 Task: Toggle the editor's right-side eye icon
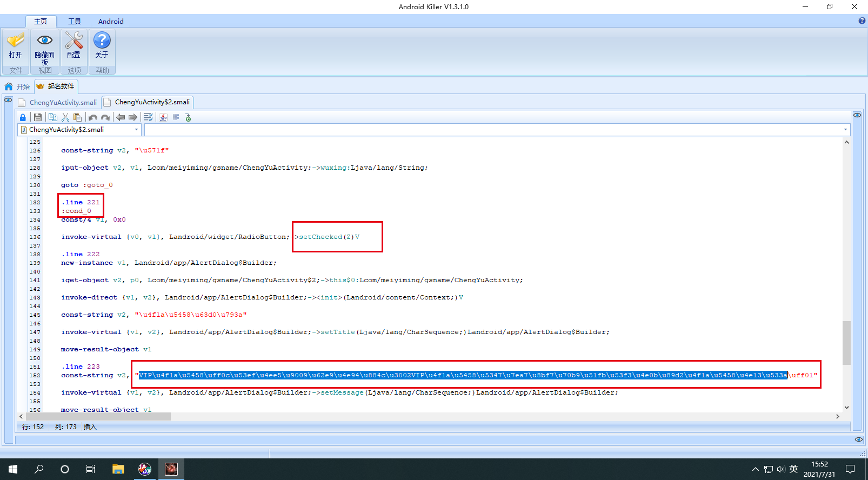tap(857, 115)
